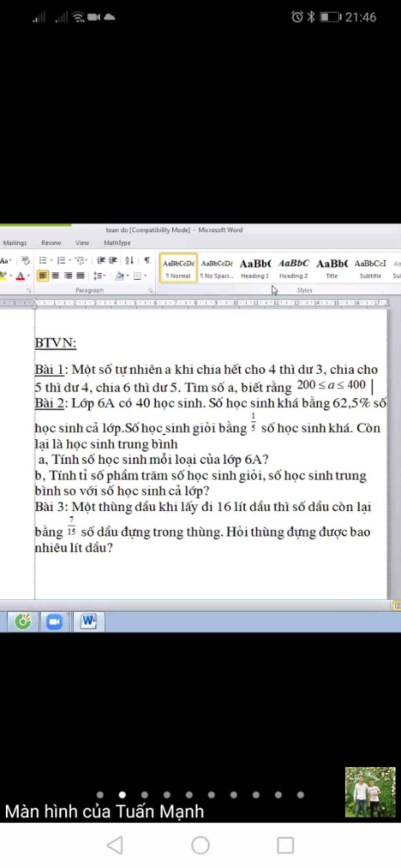The width and height of the screenshot is (401, 868).
Task: Click the "62,5%" value in Bài 2
Action: [351, 403]
